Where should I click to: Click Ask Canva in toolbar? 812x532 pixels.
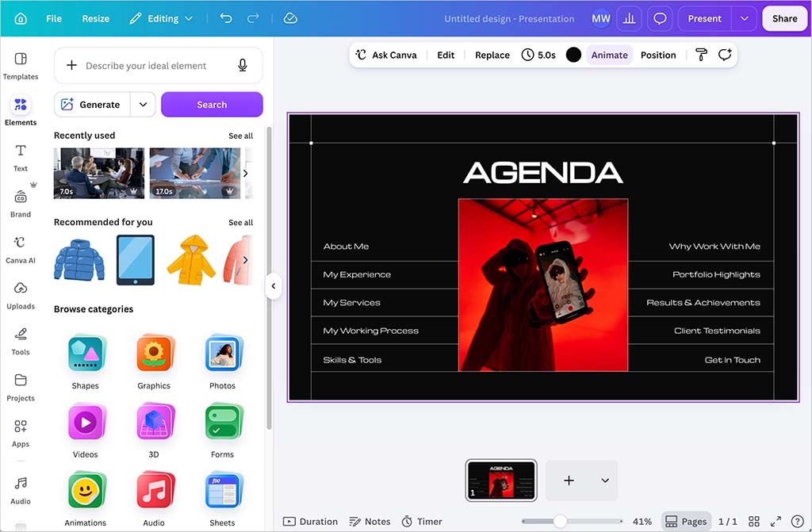tap(386, 55)
